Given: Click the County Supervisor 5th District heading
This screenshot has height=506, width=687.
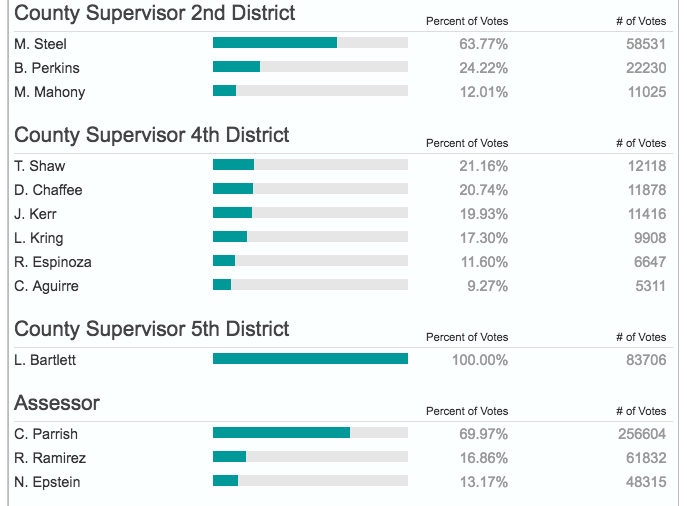Looking at the screenshot, I should (x=152, y=329).
